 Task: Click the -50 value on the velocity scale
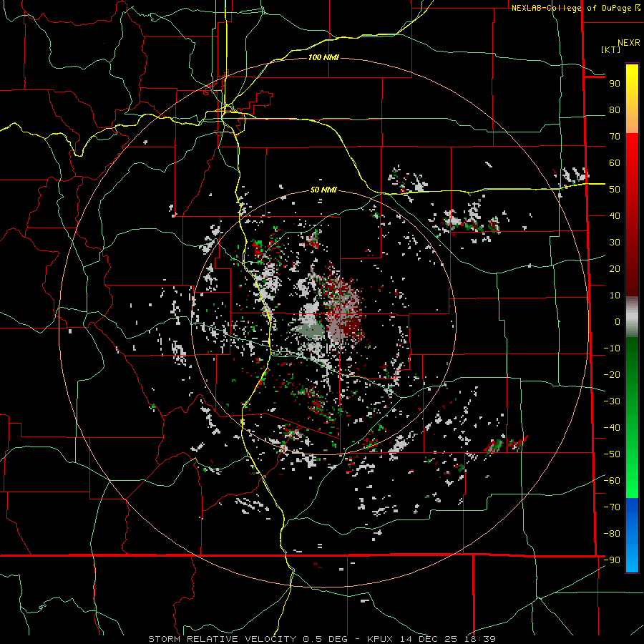coord(612,454)
